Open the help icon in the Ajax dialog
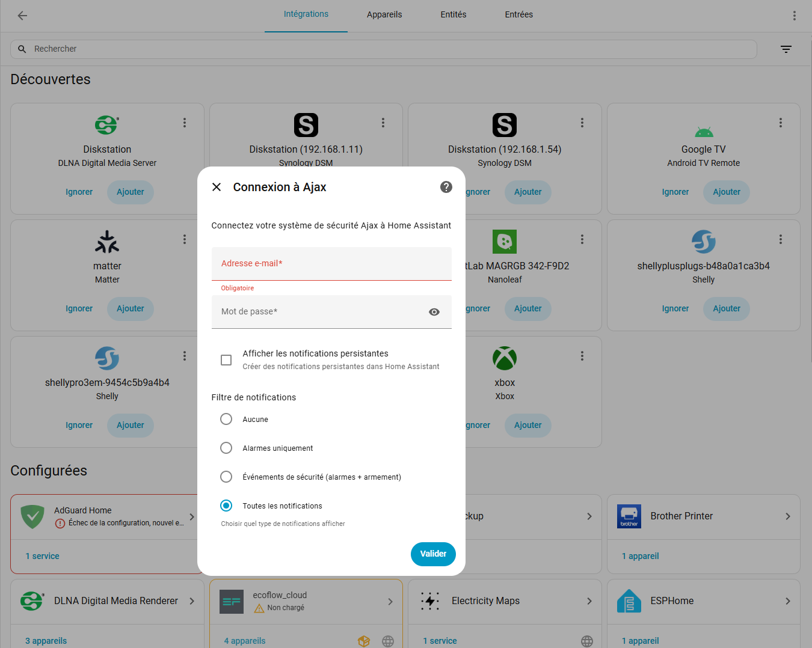 coord(446,187)
